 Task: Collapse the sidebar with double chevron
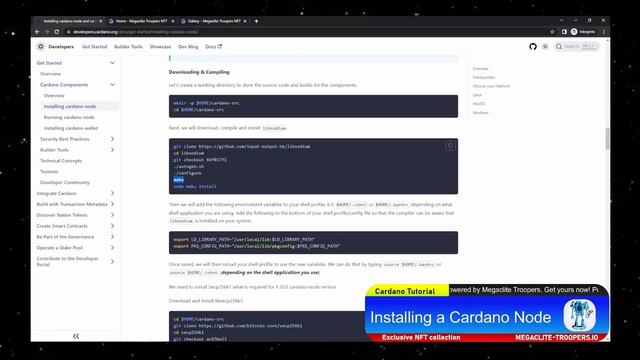(x=76, y=336)
